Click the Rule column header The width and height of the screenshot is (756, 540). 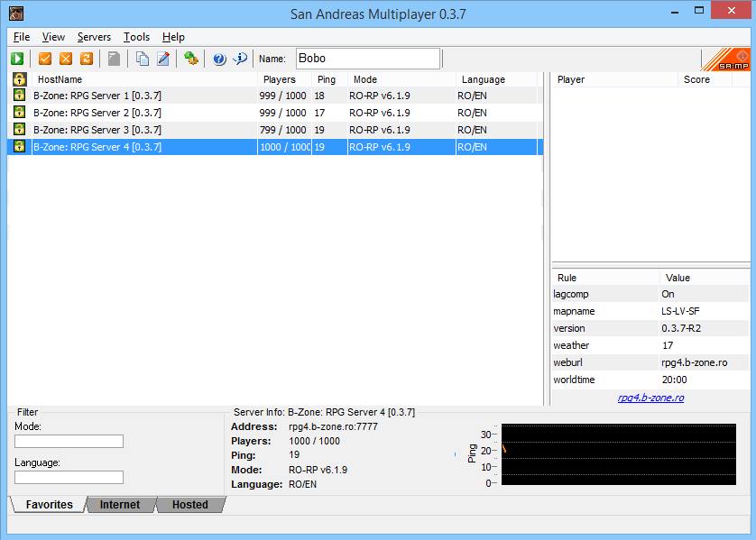click(x=605, y=278)
